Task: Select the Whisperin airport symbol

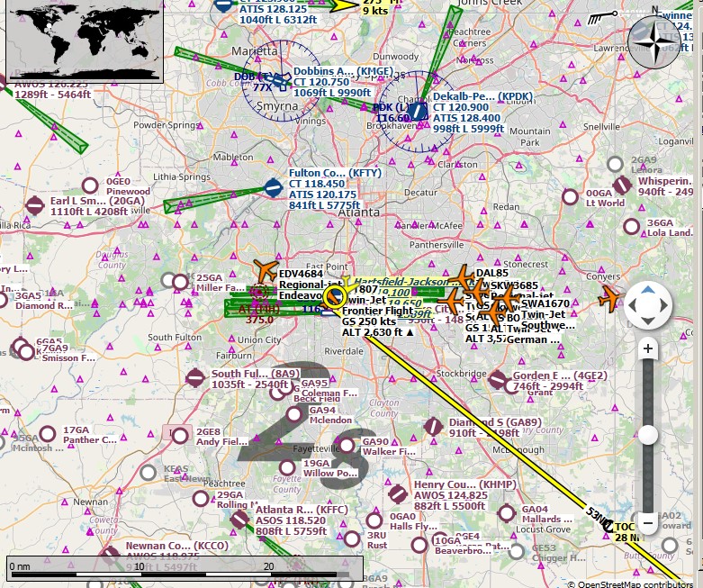Action: [x=622, y=185]
